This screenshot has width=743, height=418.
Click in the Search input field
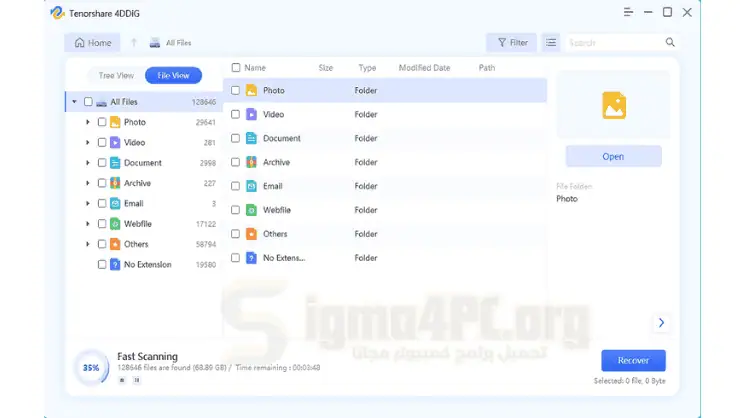point(615,43)
